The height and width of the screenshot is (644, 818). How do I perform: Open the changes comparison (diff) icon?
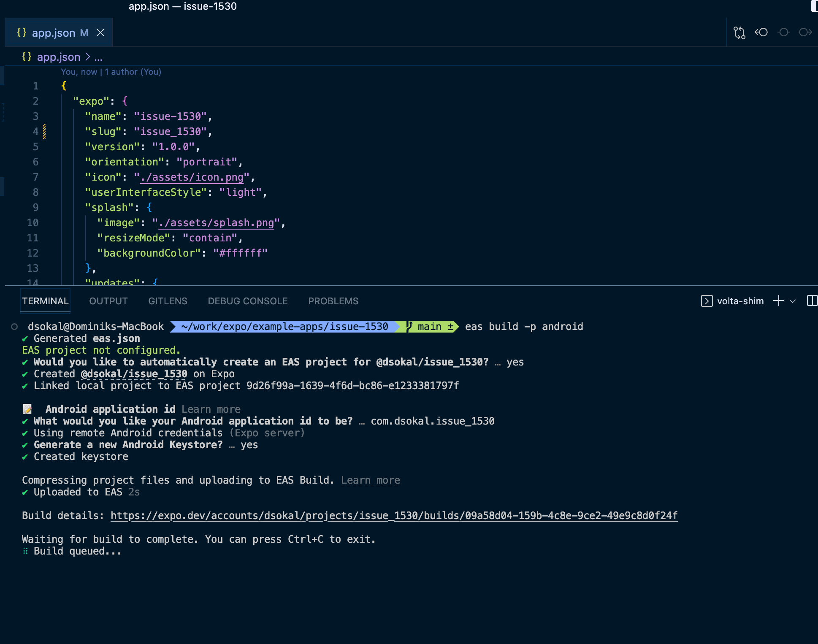[739, 32]
